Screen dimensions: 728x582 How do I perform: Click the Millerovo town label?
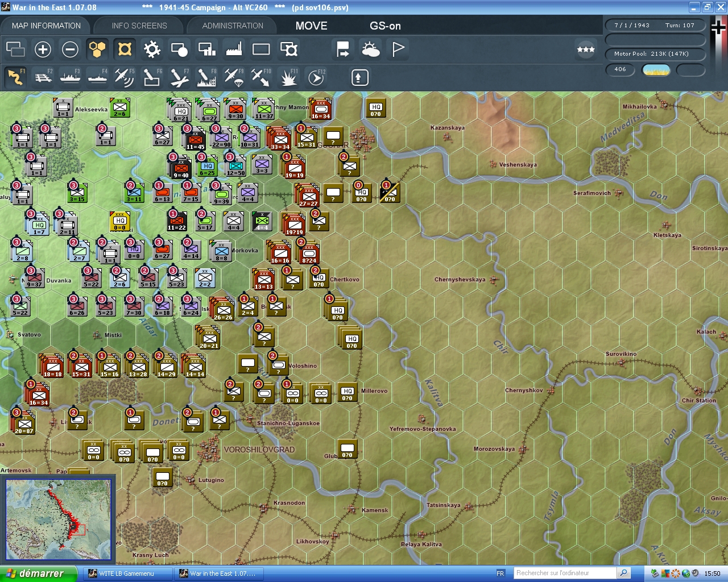tap(374, 391)
